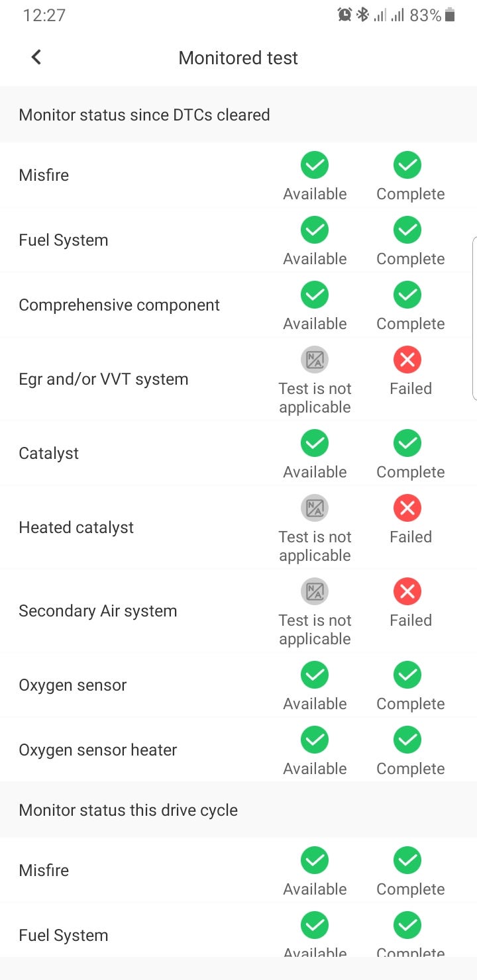Tap the Oxygen sensor Available check icon

click(x=315, y=675)
